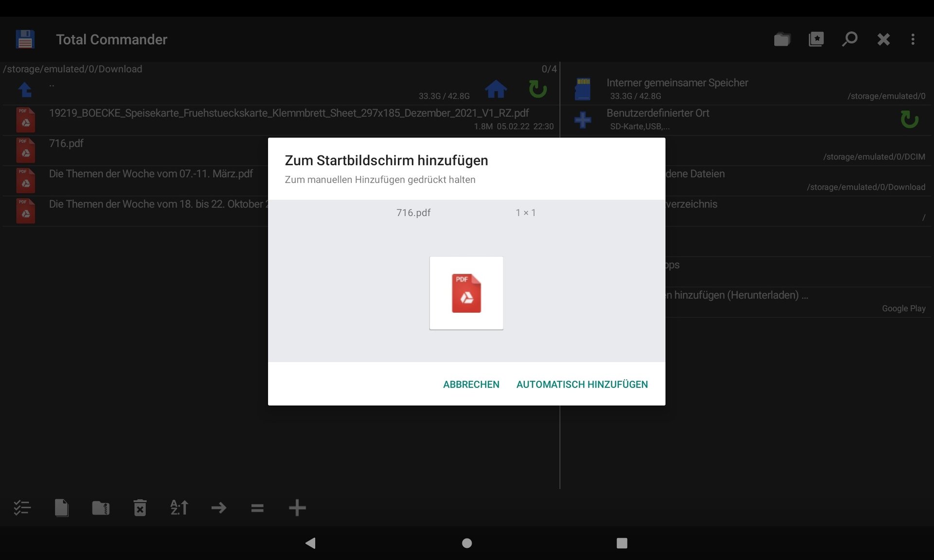Viewport: 934px width, 560px height.
Task: Open the three-dot overflow menu
Action: [913, 39]
